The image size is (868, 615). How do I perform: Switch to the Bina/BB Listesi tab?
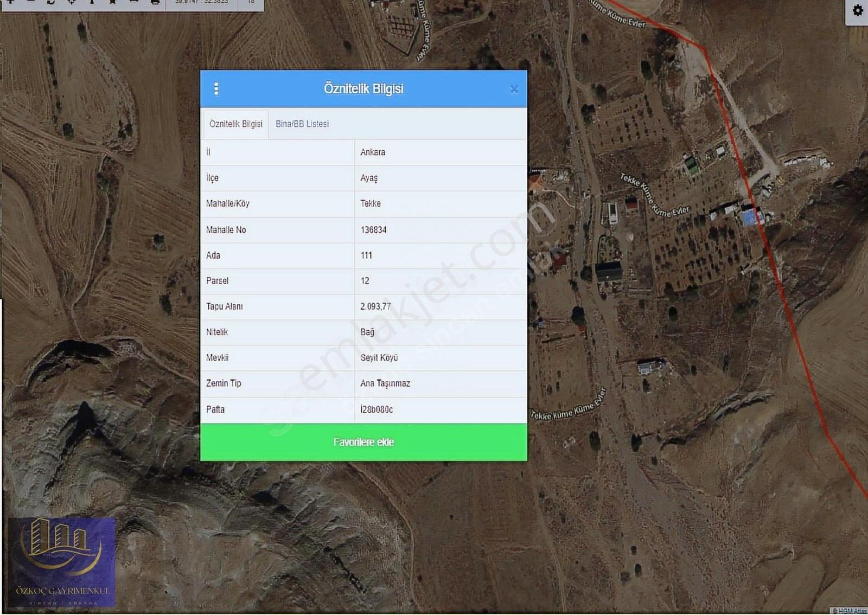302,124
